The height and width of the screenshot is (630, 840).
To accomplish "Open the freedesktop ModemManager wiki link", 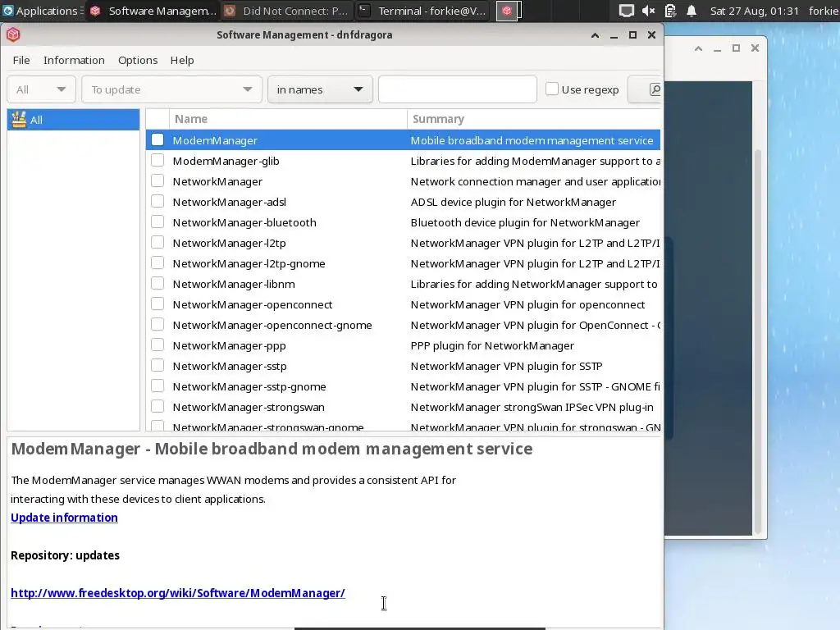I will (x=178, y=593).
